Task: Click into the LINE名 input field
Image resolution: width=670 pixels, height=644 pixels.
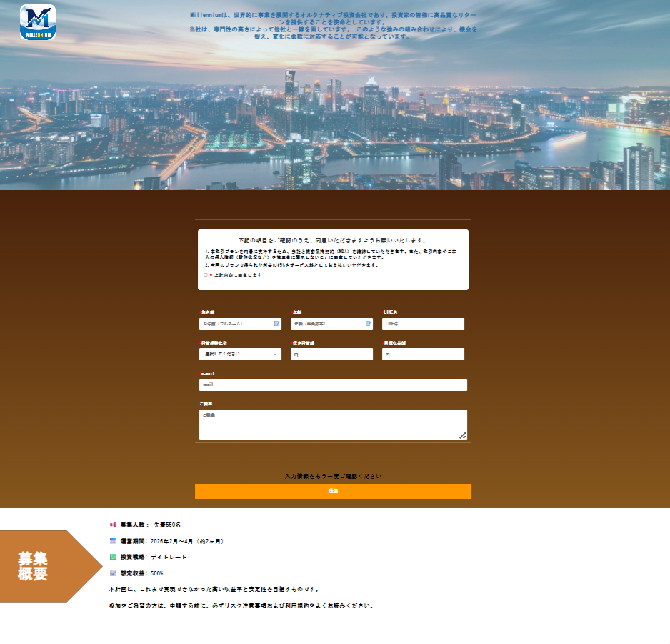Action: coord(423,324)
